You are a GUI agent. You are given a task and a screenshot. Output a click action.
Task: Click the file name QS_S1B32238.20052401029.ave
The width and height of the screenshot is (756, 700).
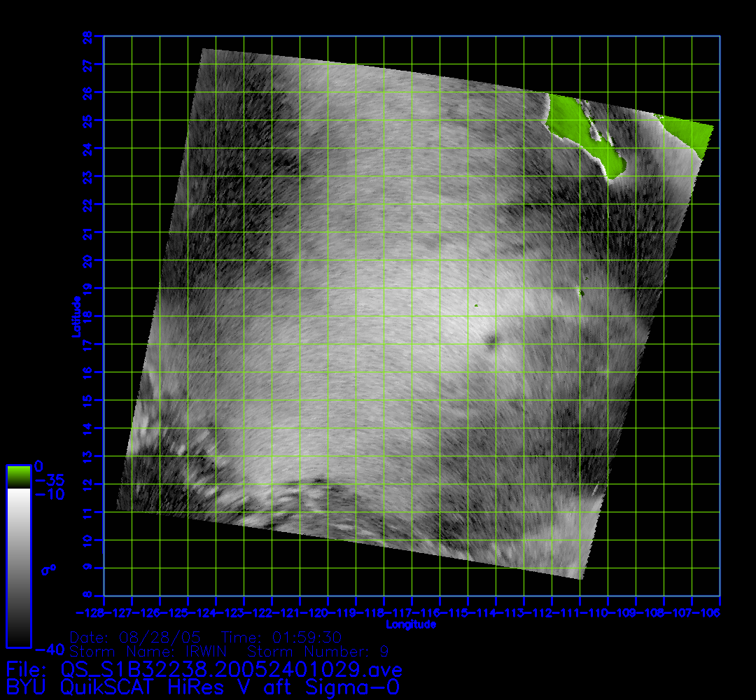coord(231,668)
